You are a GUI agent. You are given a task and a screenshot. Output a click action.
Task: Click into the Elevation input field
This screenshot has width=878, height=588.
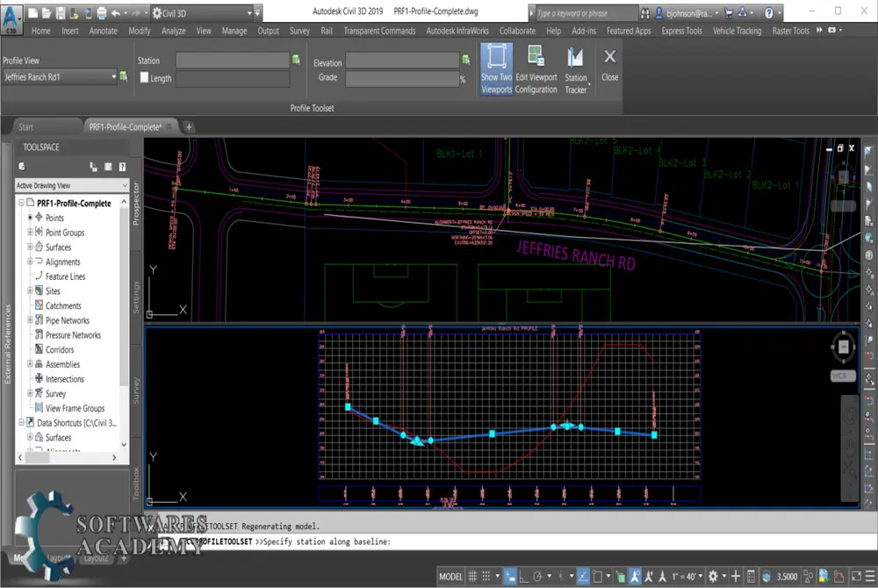click(402, 60)
